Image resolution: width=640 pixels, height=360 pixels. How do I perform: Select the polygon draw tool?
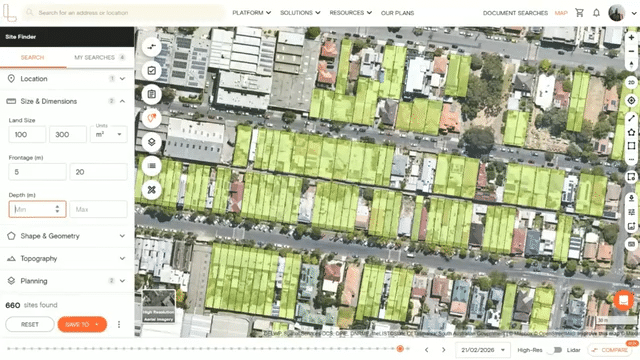pos(631,132)
